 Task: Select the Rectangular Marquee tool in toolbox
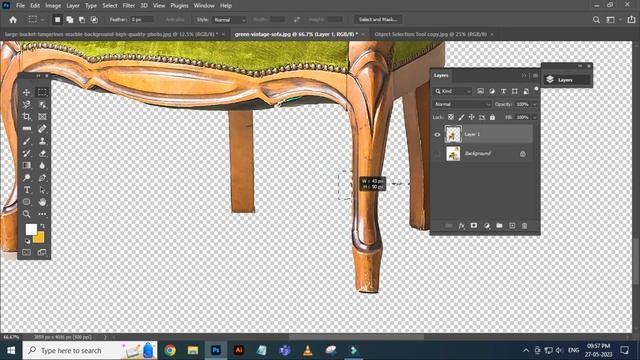pyautogui.click(x=42, y=92)
